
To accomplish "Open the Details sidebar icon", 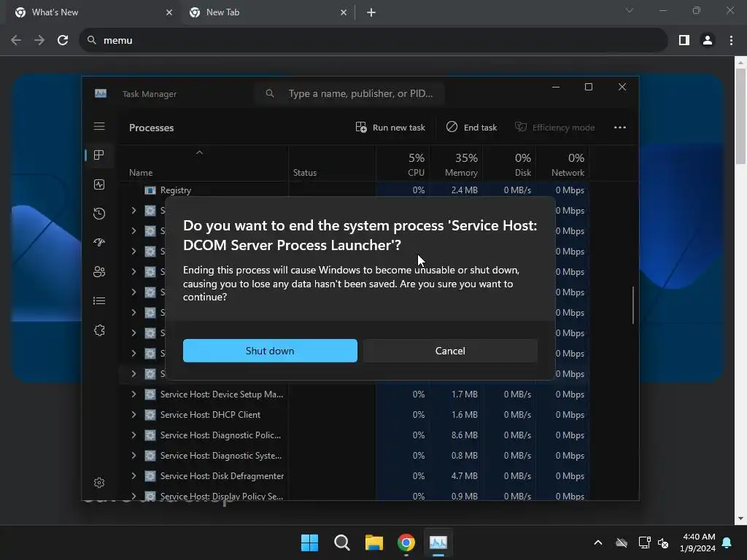I will [99, 300].
